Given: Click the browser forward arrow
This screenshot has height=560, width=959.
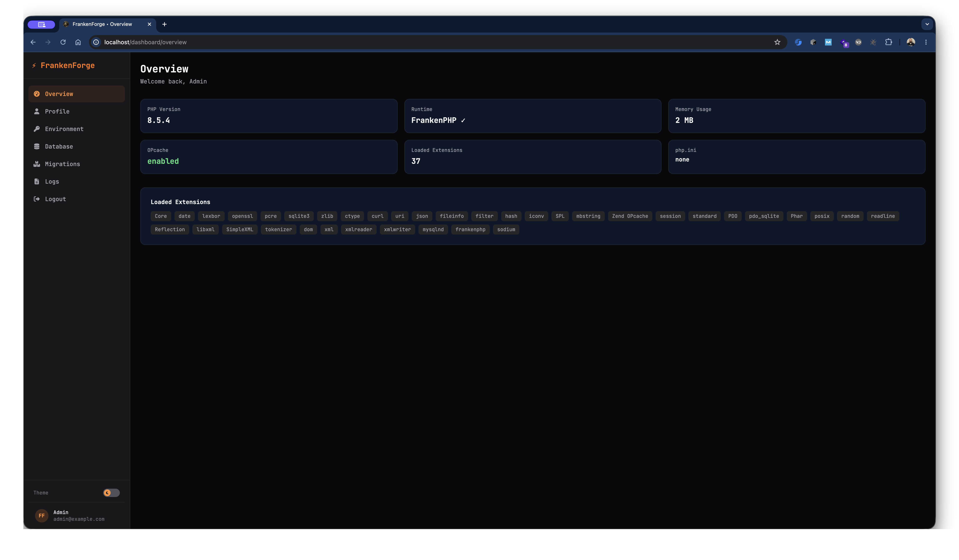Looking at the screenshot, I should (48, 42).
